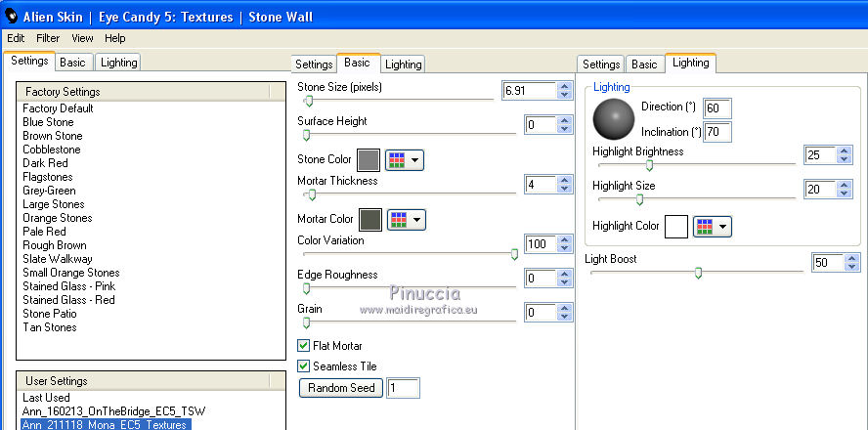Click the Inclination degrees input field

pos(717,133)
